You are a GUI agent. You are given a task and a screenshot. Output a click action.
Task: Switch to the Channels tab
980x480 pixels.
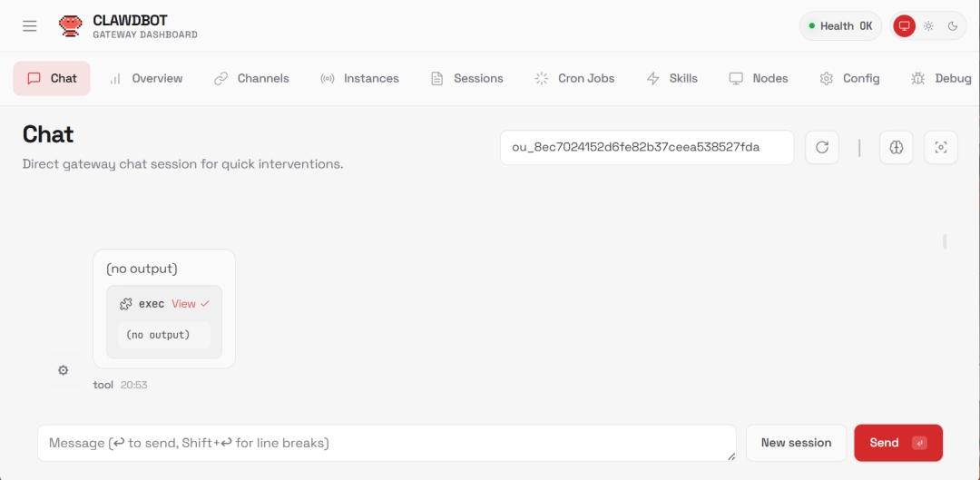[x=251, y=79]
